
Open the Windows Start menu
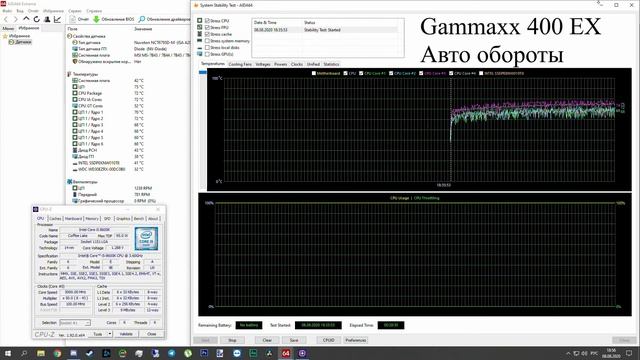tap(8, 353)
